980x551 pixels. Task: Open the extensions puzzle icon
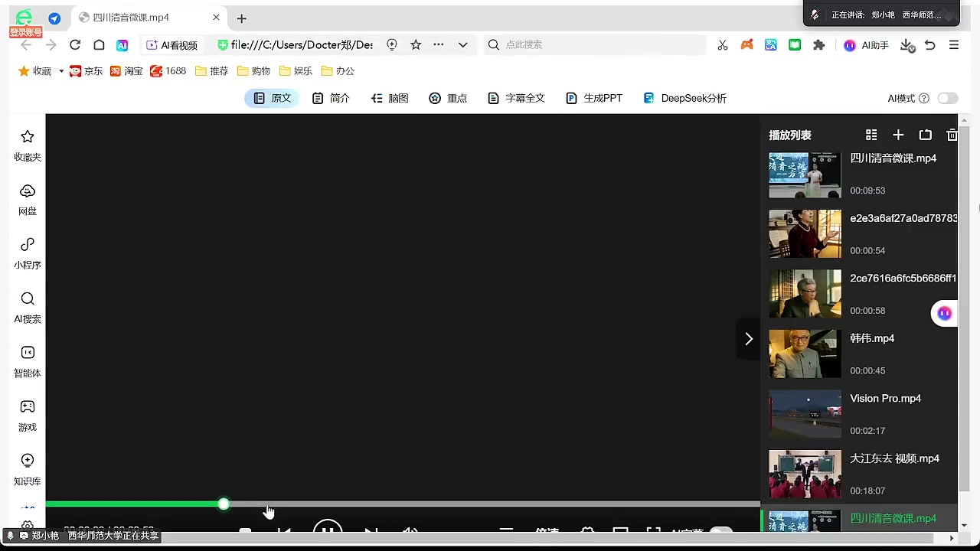coord(818,45)
